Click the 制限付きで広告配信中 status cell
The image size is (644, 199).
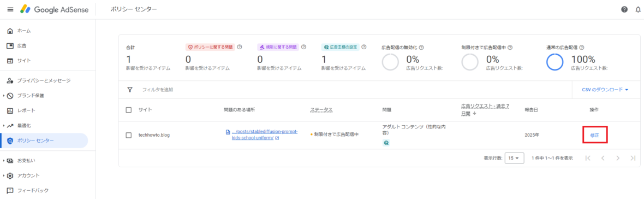pos(334,135)
